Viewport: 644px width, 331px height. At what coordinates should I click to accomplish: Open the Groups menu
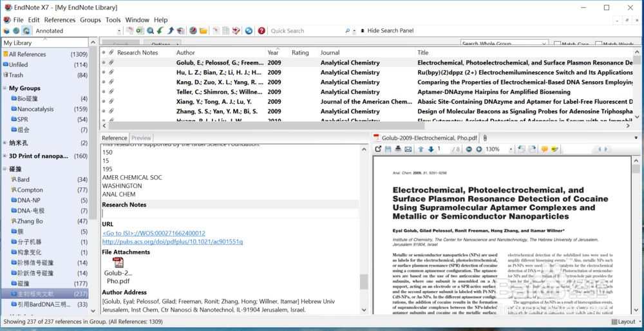pyautogui.click(x=90, y=20)
